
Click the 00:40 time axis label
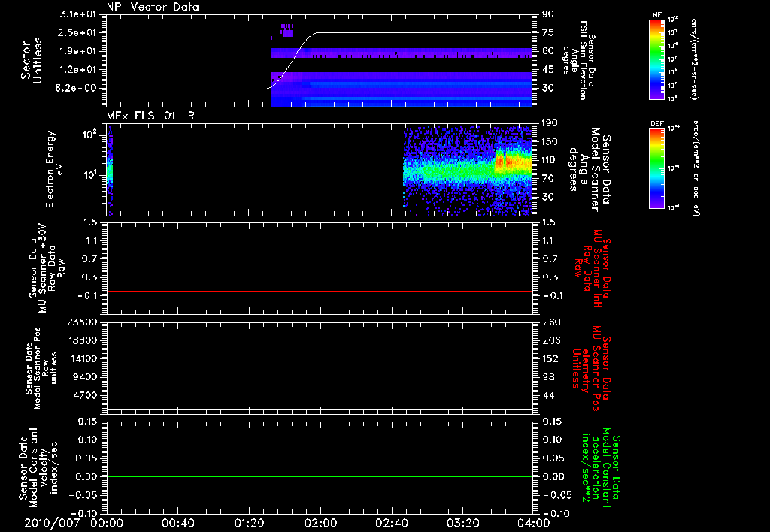[177, 523]
